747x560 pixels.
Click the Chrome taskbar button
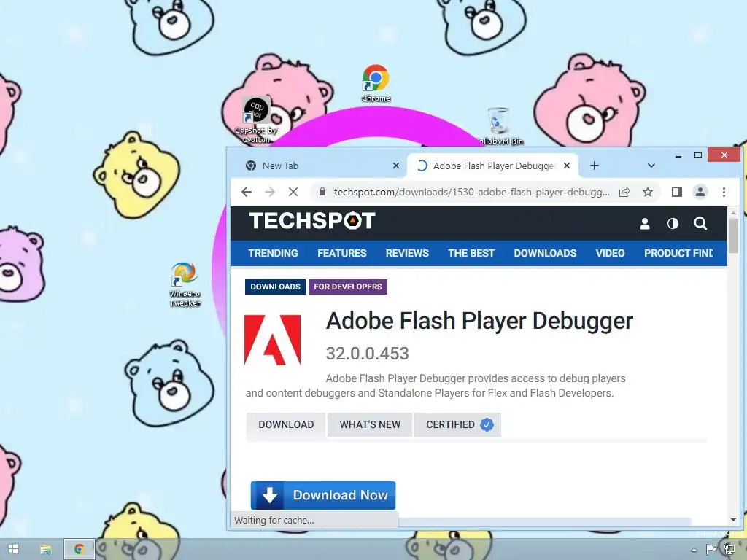point(80,549)
